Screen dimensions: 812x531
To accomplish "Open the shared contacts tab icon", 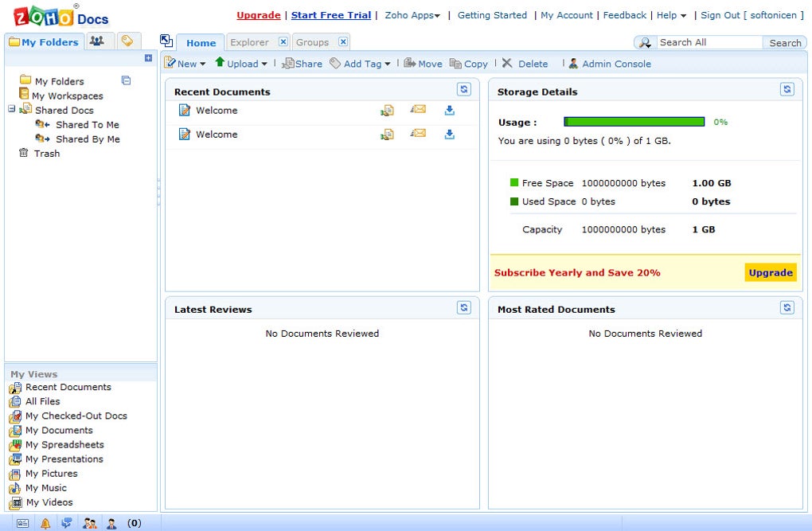I will tap(97, 41).
